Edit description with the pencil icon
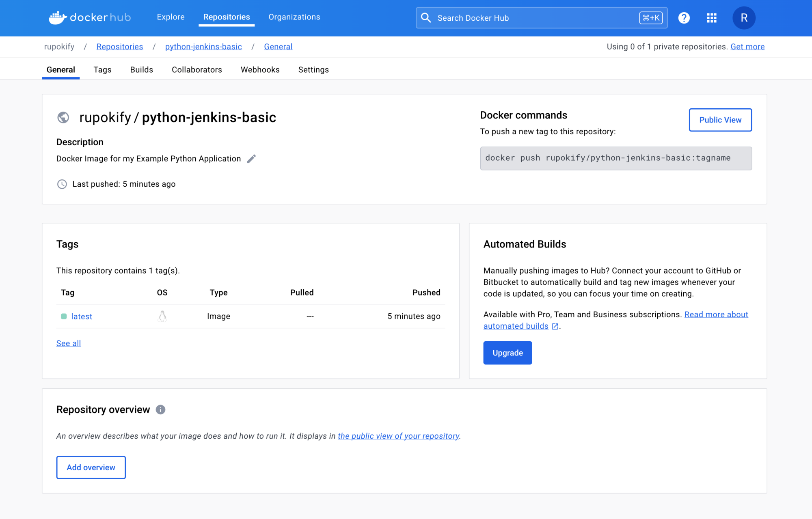 251,159
